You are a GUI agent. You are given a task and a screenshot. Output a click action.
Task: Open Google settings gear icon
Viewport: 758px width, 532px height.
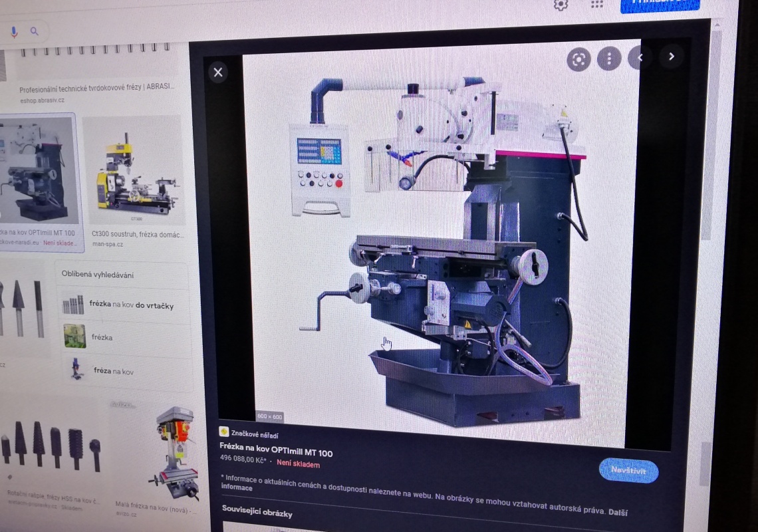[561, 5]
